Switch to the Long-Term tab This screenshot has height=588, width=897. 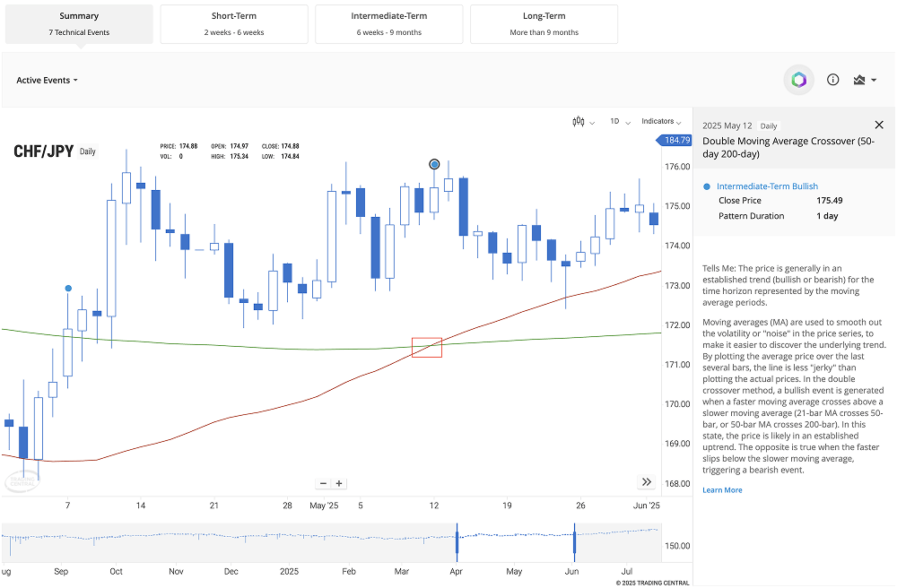pyautogui.click(x=544, y=23)
